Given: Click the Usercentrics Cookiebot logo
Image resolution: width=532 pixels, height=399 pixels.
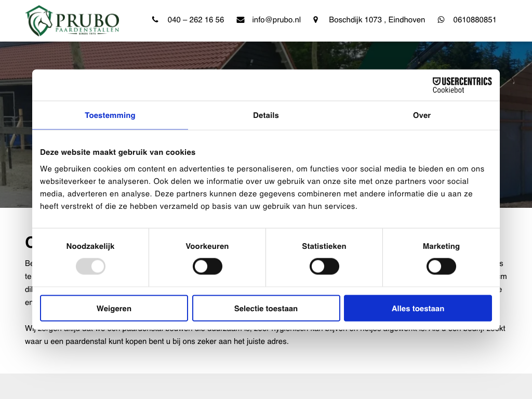Looking at the screenshot, I should pos(462,85).
